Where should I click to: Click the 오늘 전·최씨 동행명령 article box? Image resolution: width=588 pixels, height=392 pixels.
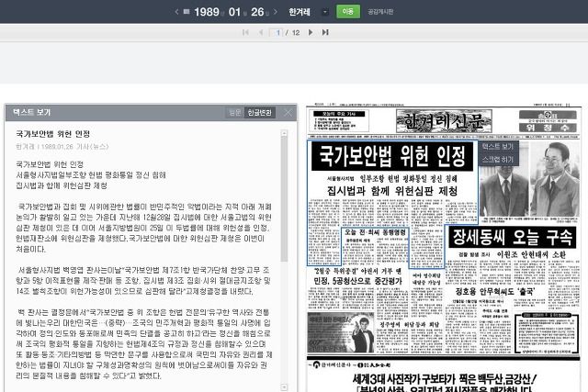(375, 245)
